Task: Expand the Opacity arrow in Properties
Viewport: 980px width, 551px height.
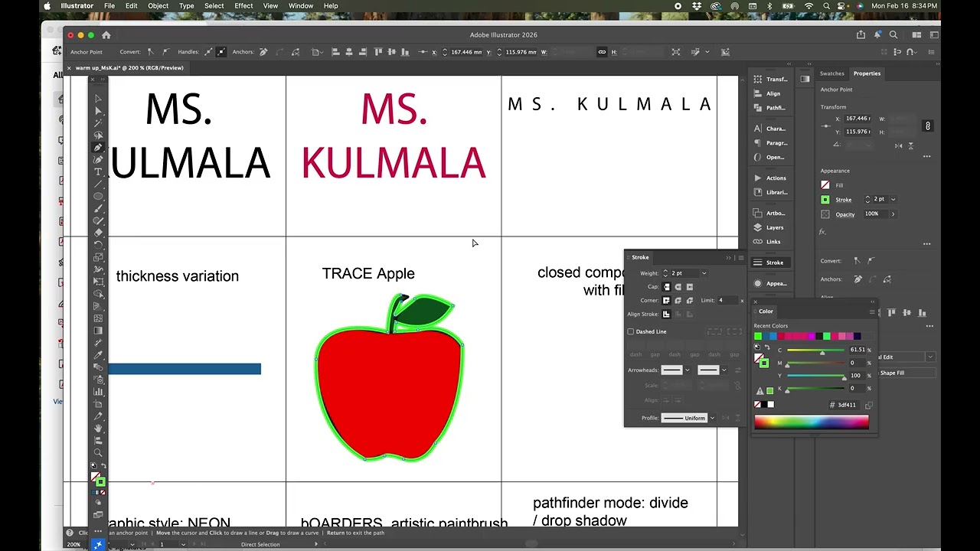Action: (x=893, y=214)
